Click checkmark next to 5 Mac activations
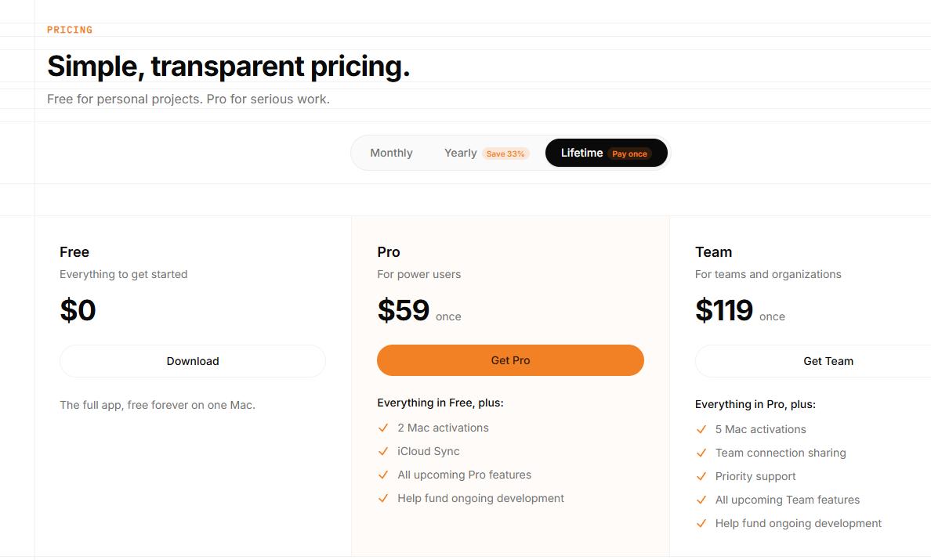Viewport: 931px width, 560px height. tap(701, 429)
